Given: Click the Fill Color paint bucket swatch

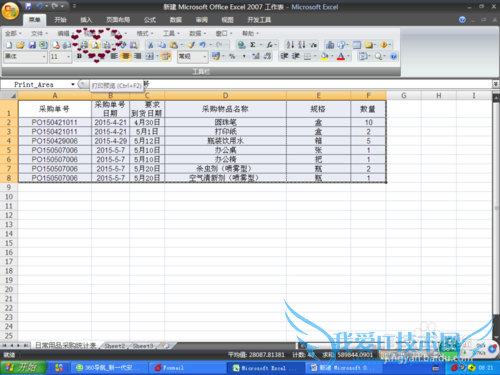Looking at the screenshot, I should [x=324, y=56].
